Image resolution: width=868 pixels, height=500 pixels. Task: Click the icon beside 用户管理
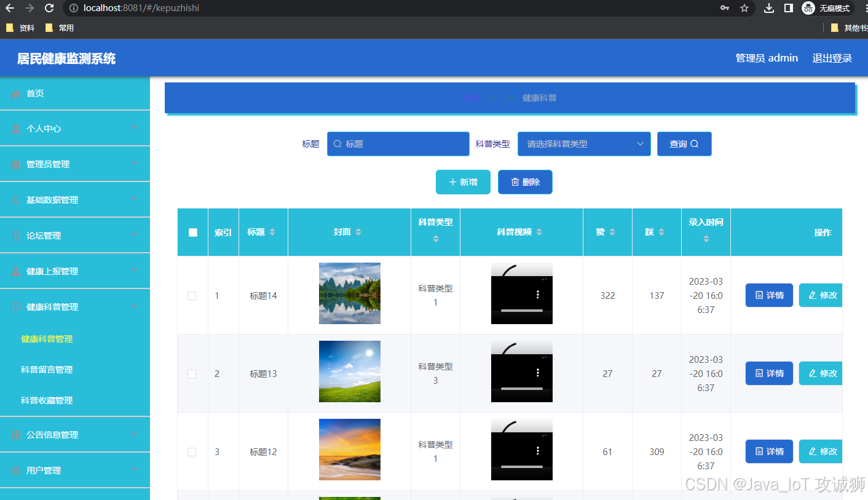tap(16, 470)
